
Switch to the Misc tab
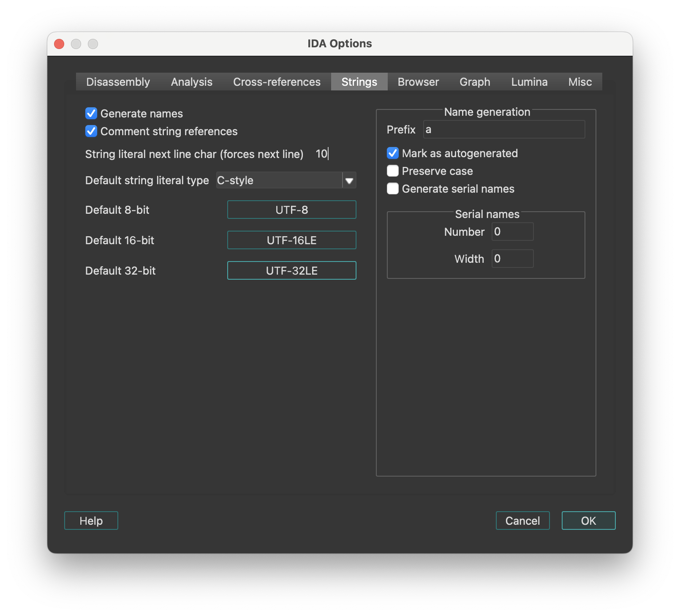579,82
